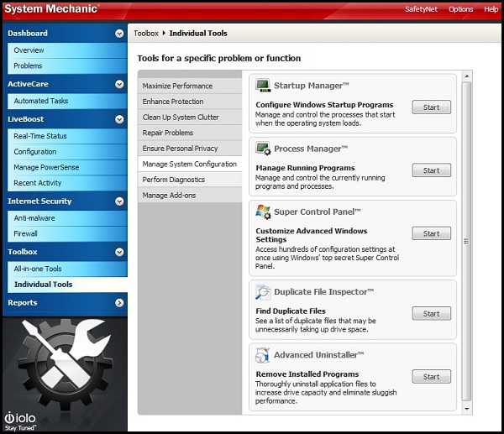Click 'Find Duplicate Files' heading
The width and height of the screenshot is (504, 434).
pos(291,311)
